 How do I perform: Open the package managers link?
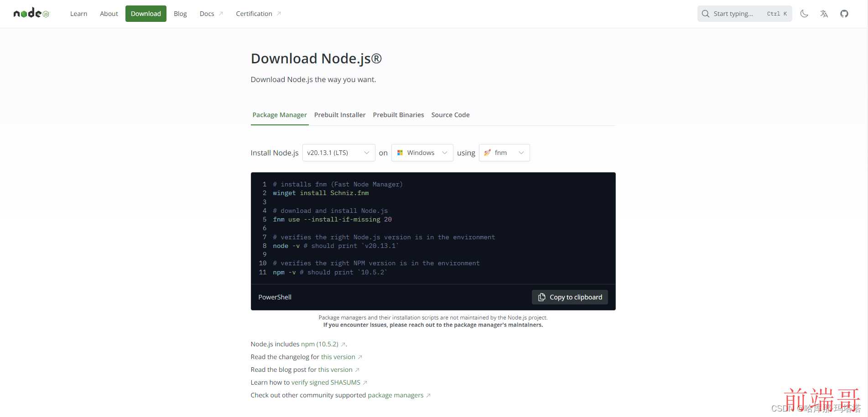click(x=399, y=395)
